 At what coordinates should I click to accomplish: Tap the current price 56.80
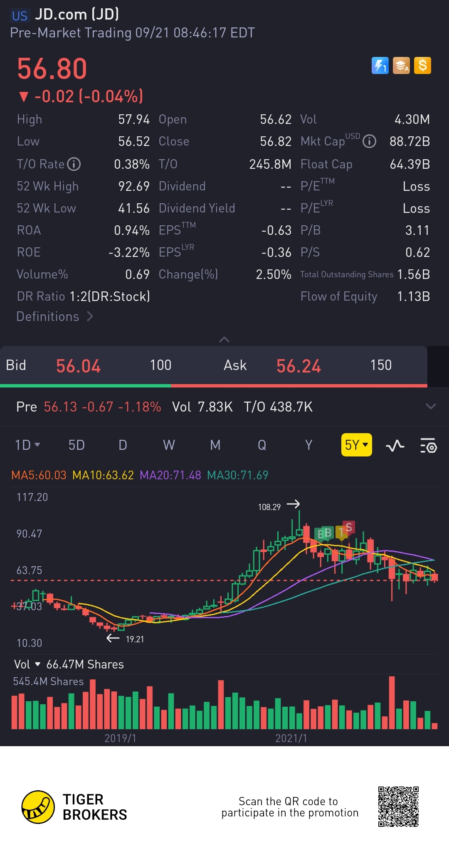[52, 69]
